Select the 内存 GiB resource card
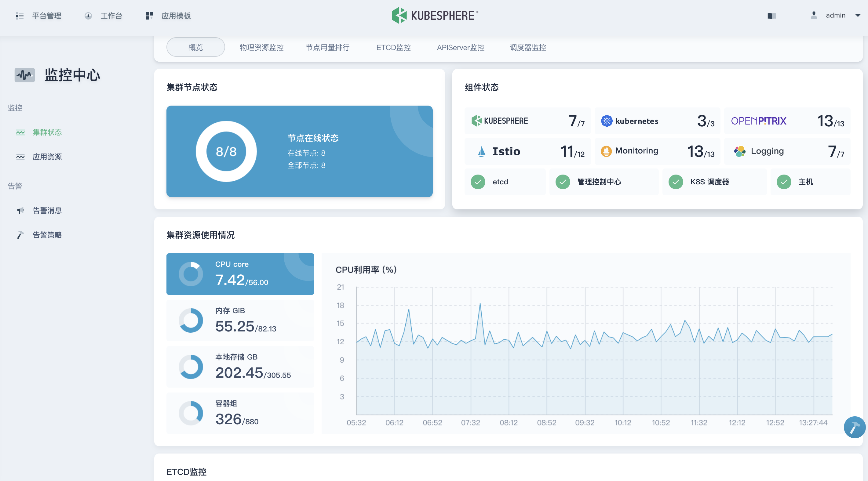The width and height of the screenshot is (868, 481). pyautogui.click(x=240, y=320)
